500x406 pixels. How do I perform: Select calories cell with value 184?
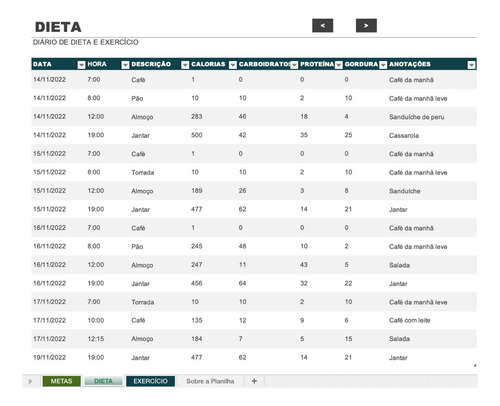pos(197,339)
